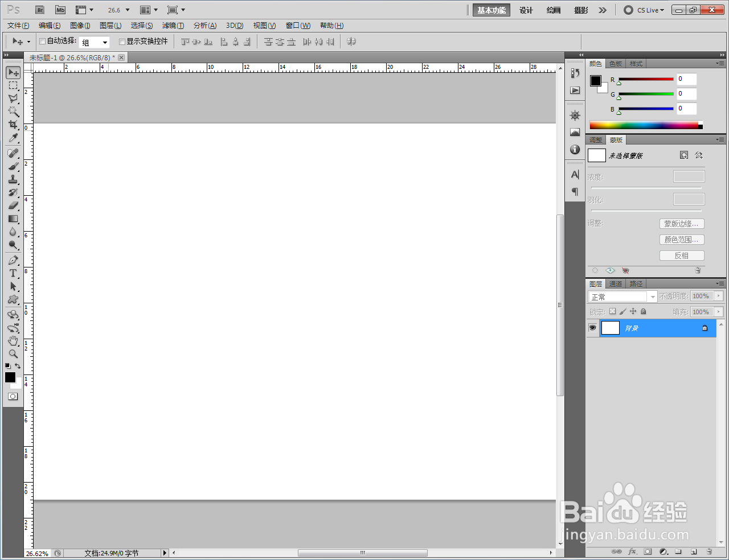Toggle Quick Mask mode
This screenshot has width=729, height=560.
(13, 397)
